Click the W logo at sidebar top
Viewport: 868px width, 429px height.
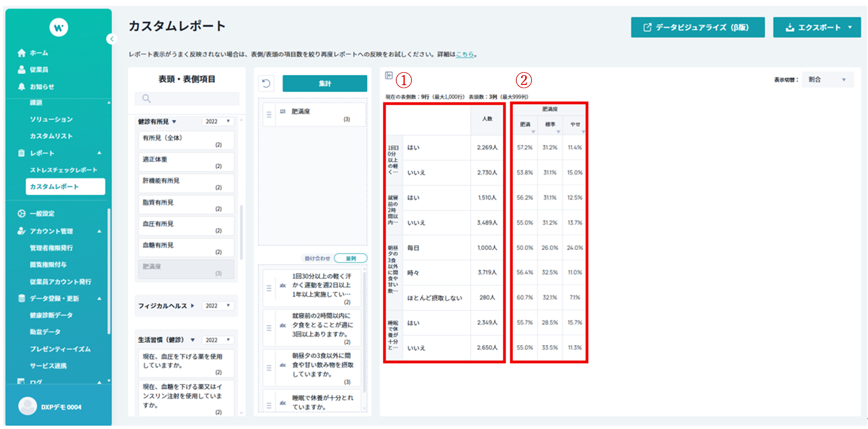[x=59, y=27]
